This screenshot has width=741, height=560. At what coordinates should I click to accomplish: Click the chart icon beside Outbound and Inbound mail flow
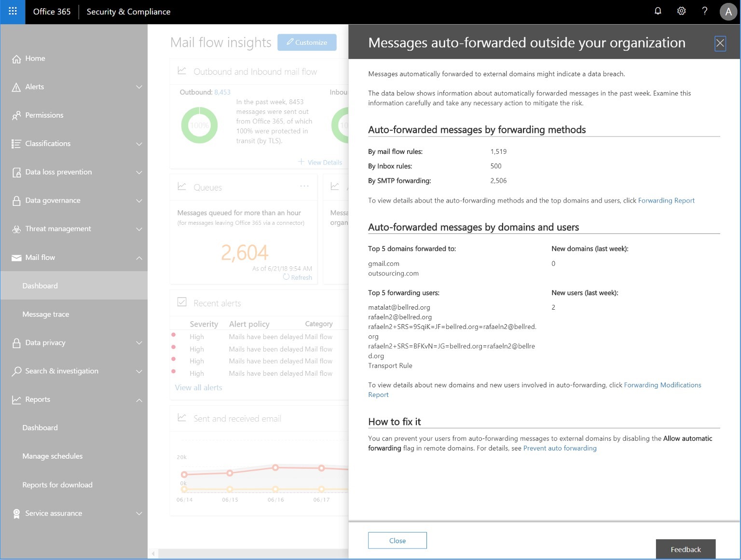[182, 71]
